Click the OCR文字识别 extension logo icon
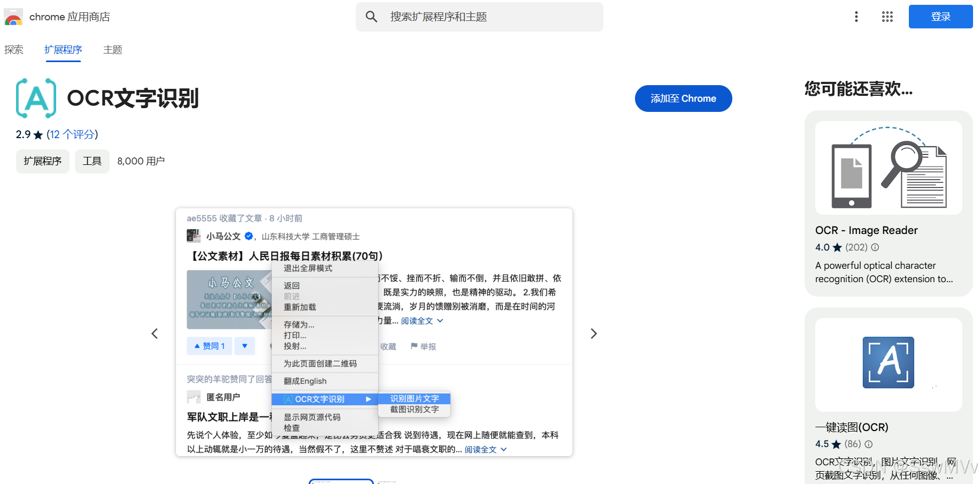 click(x=36, y=98)
